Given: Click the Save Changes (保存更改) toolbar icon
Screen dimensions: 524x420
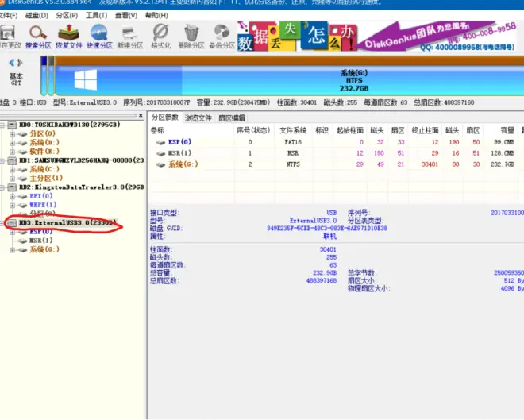Looking at the screenshot, I should pyautogui.click(x=9, y=37).
